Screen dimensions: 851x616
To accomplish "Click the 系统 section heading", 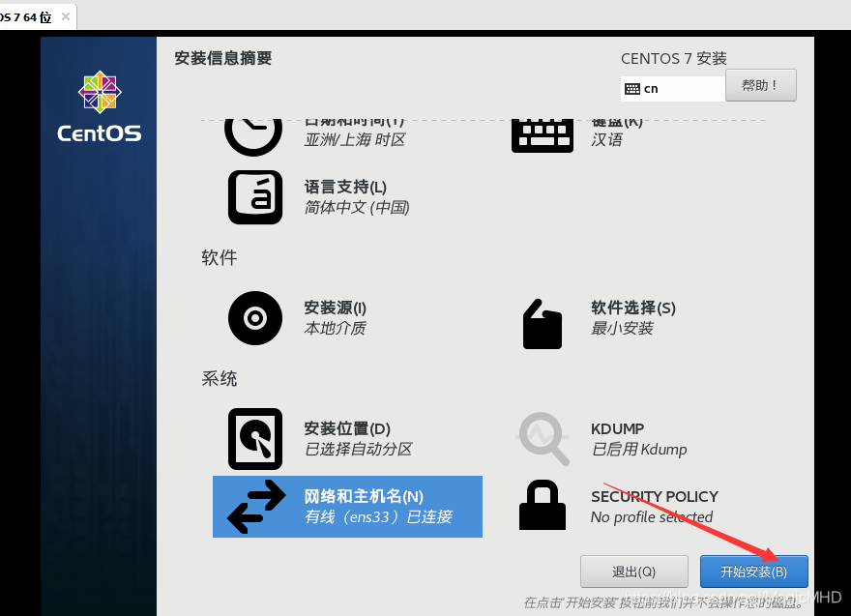I will pos(220,379).
